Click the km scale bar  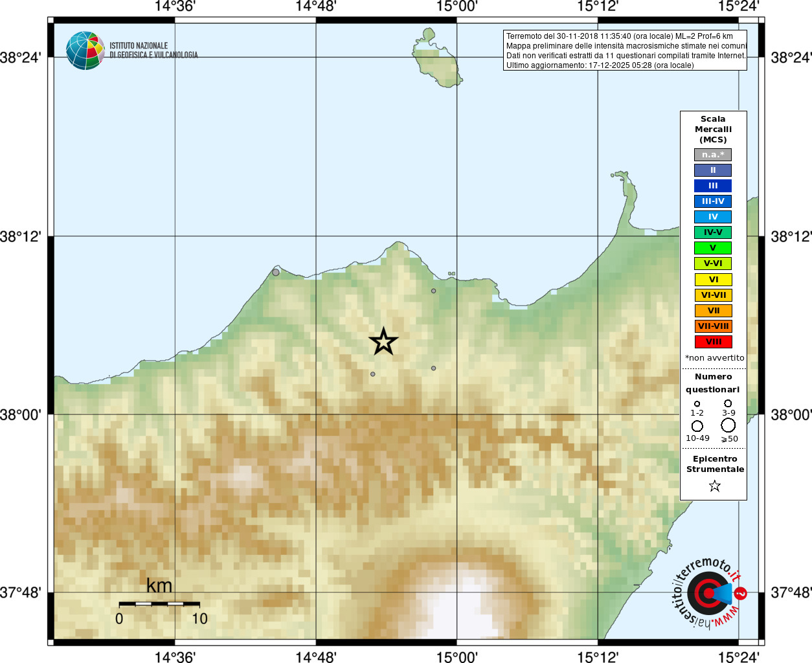159,603
